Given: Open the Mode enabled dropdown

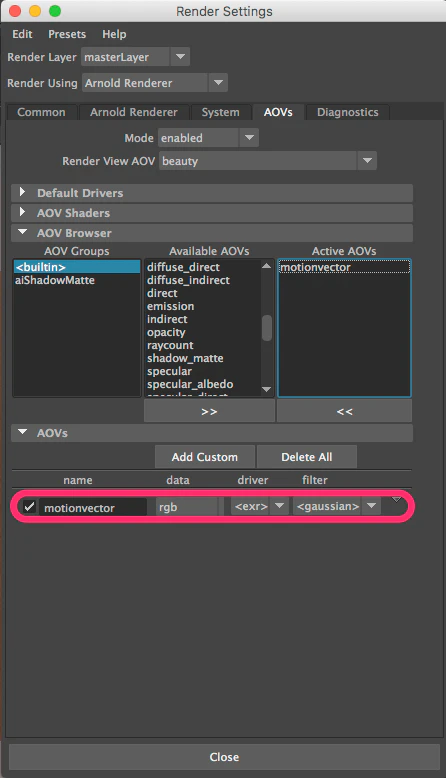Looking at the screenshot, I should (x=208, y=138).
